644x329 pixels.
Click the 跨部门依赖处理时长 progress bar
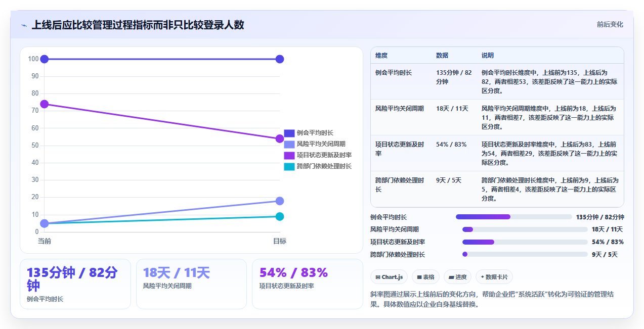tap(525, 255)
